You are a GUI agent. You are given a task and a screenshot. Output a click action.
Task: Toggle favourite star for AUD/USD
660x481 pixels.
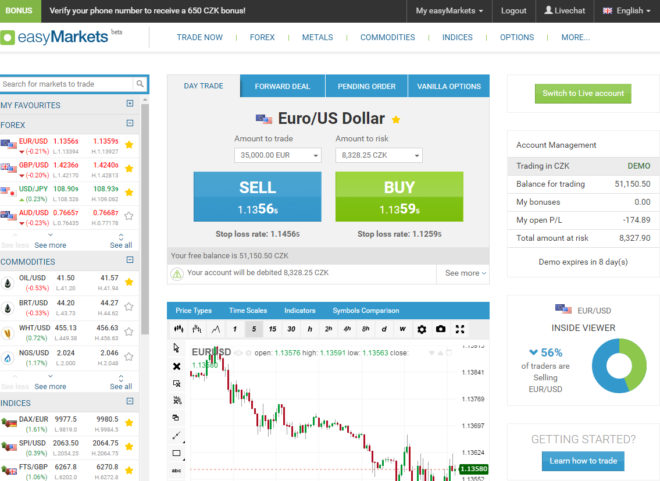[x=129, y=216]
